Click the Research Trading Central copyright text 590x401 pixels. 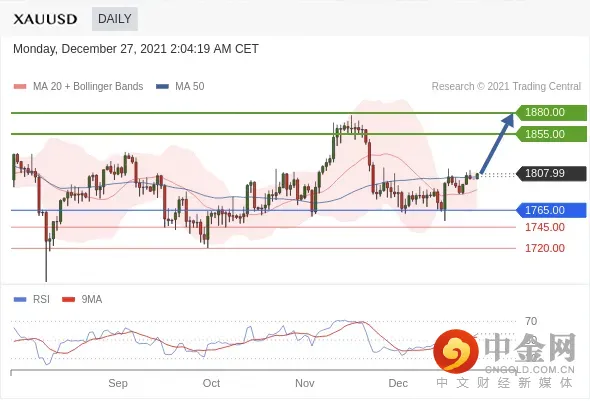[506, 87]
